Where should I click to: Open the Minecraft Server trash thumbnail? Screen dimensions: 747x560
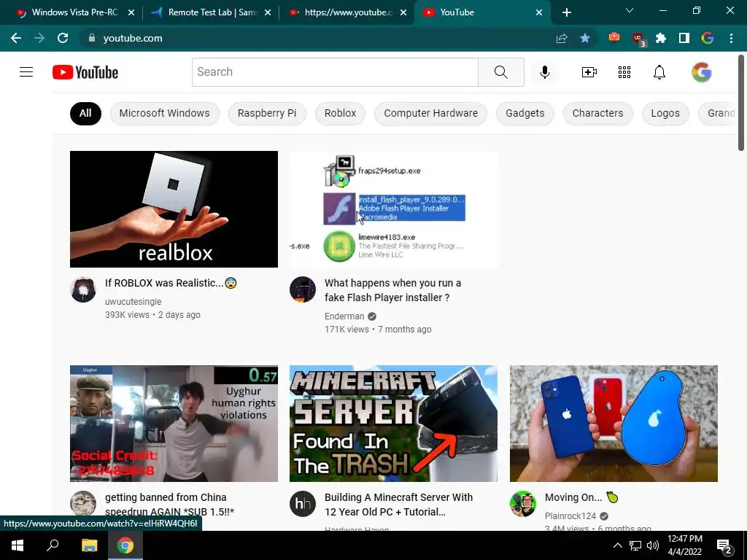pyautogui.click(x=393, y=424)
